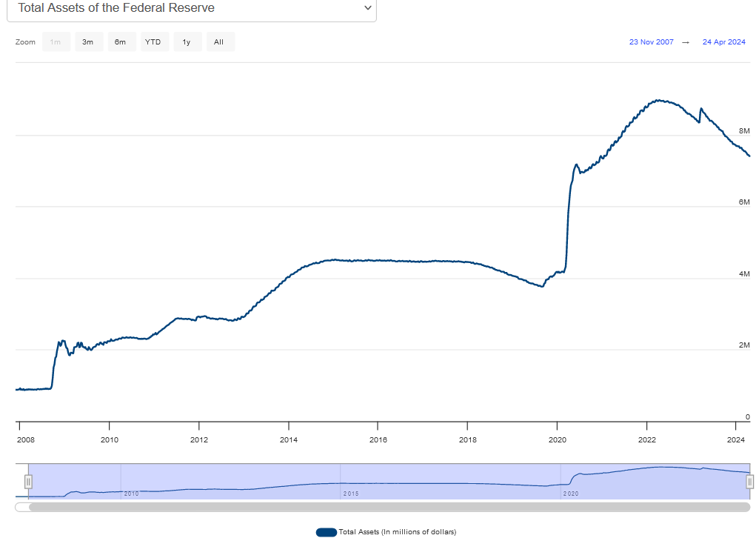
Task: Grab the right navigator range handle
Action: click(x=749, y=482)
